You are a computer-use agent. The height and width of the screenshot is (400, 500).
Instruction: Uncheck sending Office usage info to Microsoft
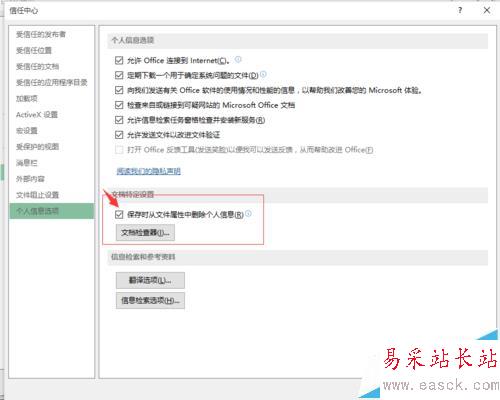pos(119,90)
